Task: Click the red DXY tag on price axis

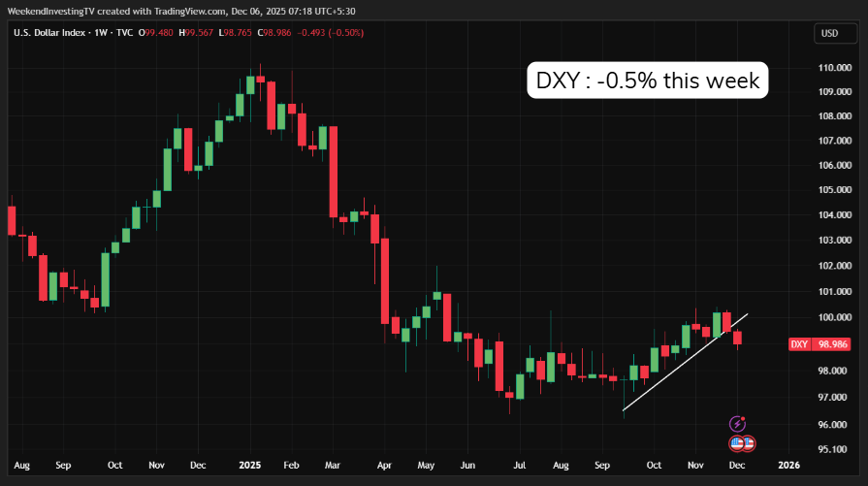Action: tap(799, 344)
